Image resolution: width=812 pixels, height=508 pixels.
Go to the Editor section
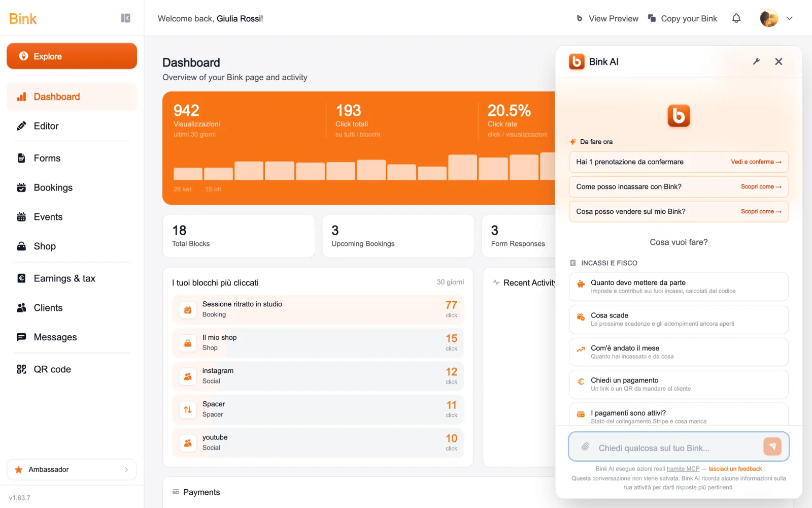click(72, 126)
